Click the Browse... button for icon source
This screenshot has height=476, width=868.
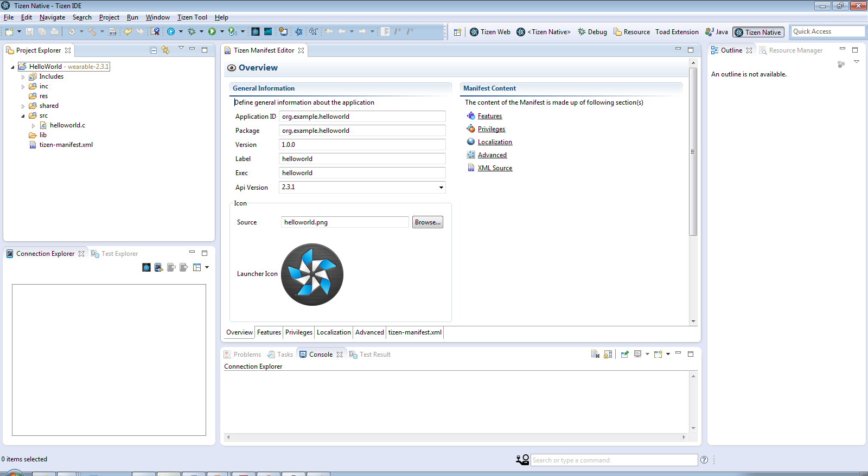427,222
